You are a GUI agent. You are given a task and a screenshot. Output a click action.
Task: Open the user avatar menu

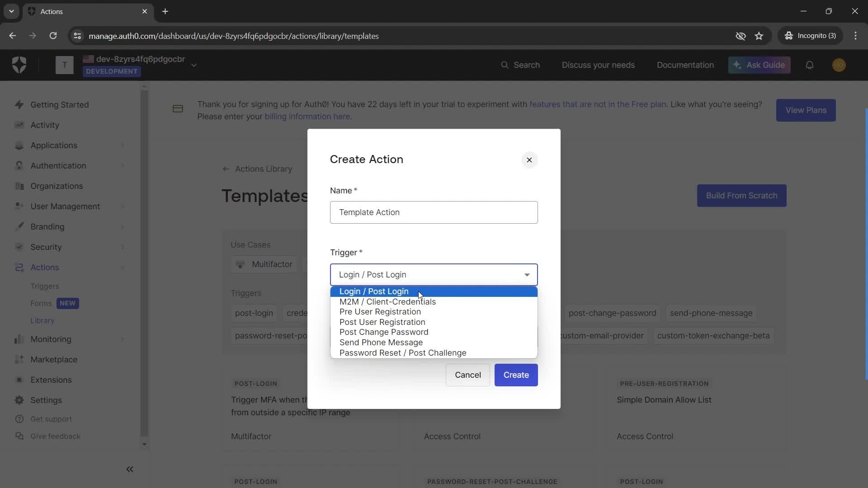(839, 65)
